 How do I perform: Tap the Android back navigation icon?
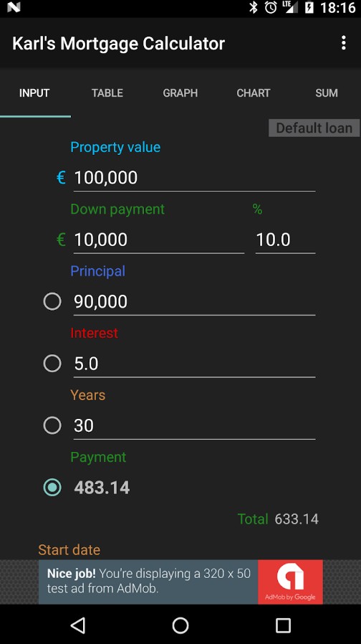[x=78, y=625]
